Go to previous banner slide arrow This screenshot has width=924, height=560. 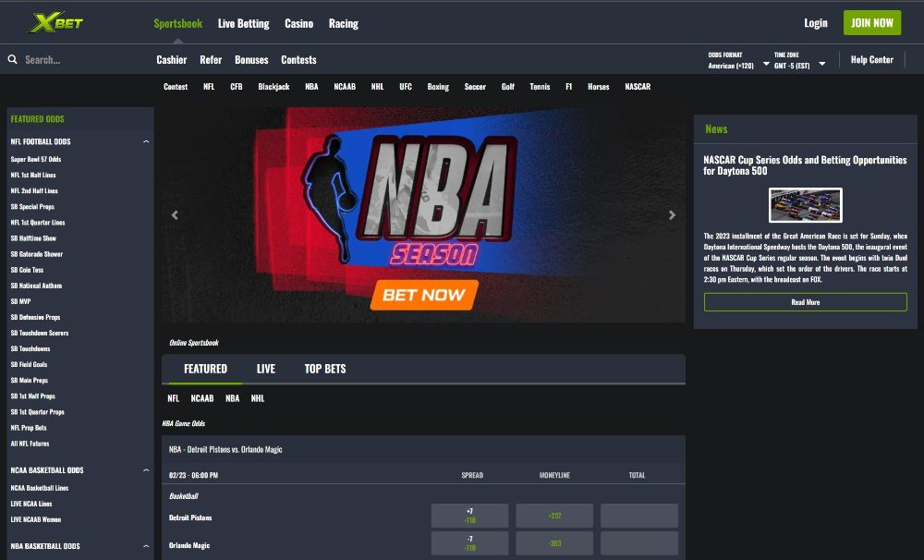(175, 215)
